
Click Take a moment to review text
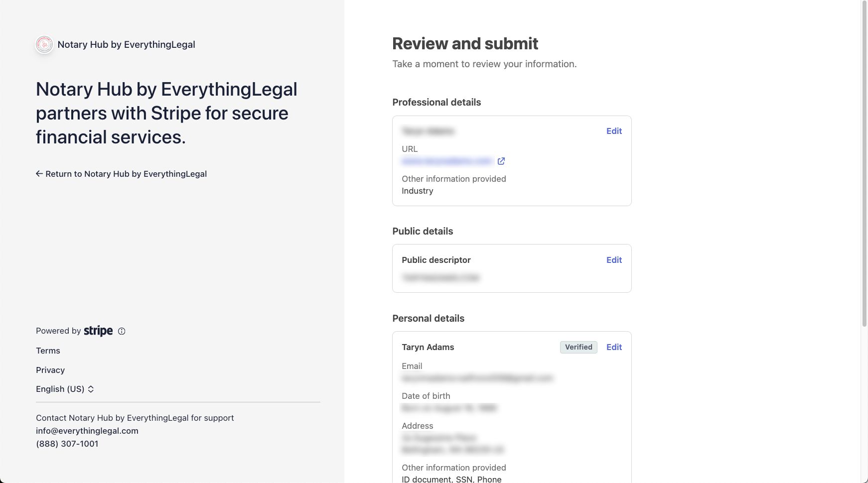point(484,64)
